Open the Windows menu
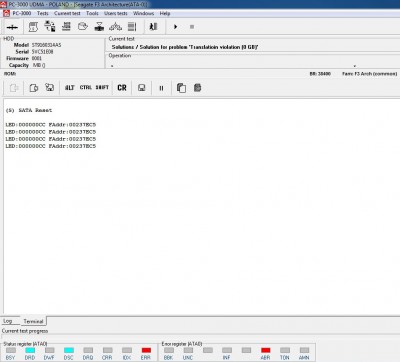Viewport: 400px width, 362px height. (143, 13)
